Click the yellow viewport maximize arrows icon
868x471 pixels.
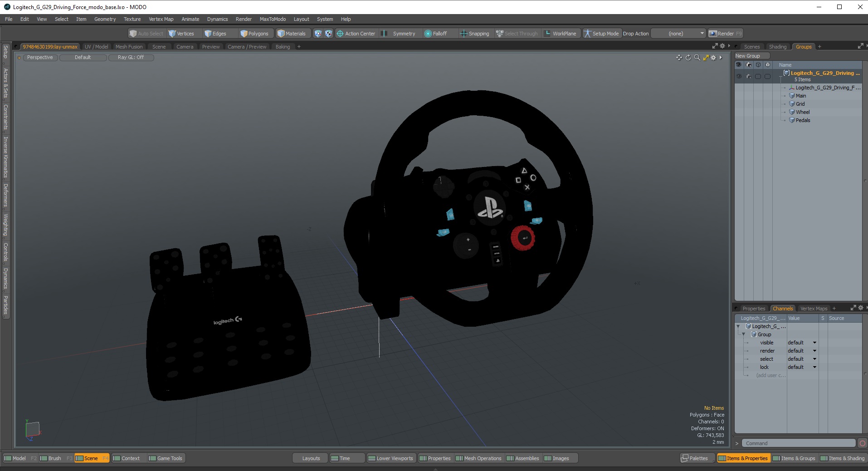coord(706,58)
